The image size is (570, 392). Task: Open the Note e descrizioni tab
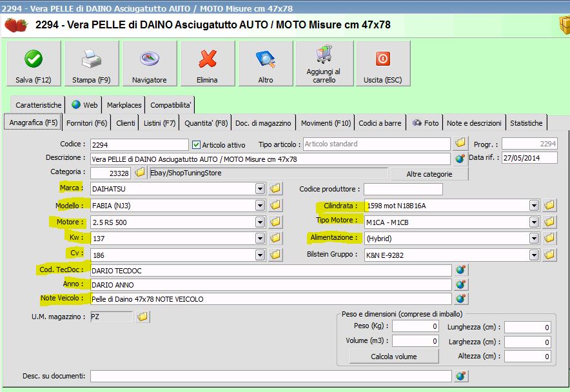pyautogui.click(x=474, y=123)
